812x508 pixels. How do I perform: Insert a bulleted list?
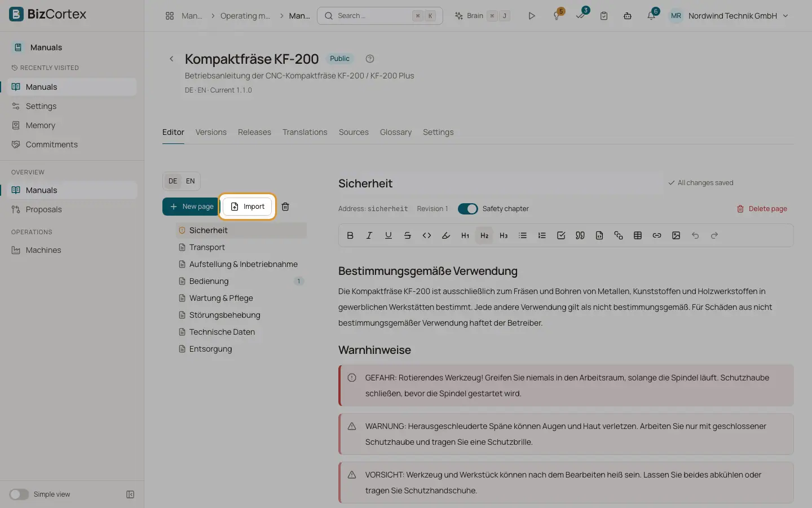[523, 235]
